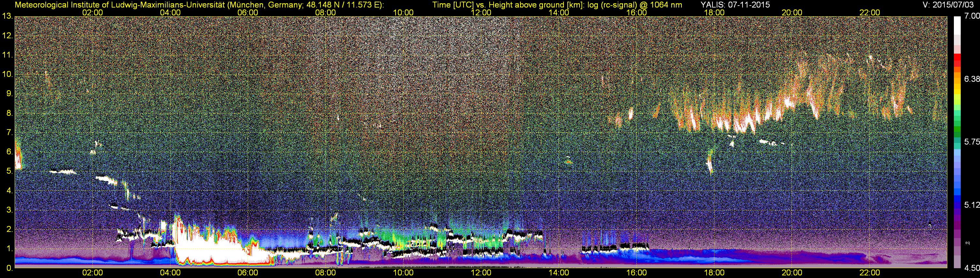Click the 04:00 label on the top time axis

click(x=170, y=12)
